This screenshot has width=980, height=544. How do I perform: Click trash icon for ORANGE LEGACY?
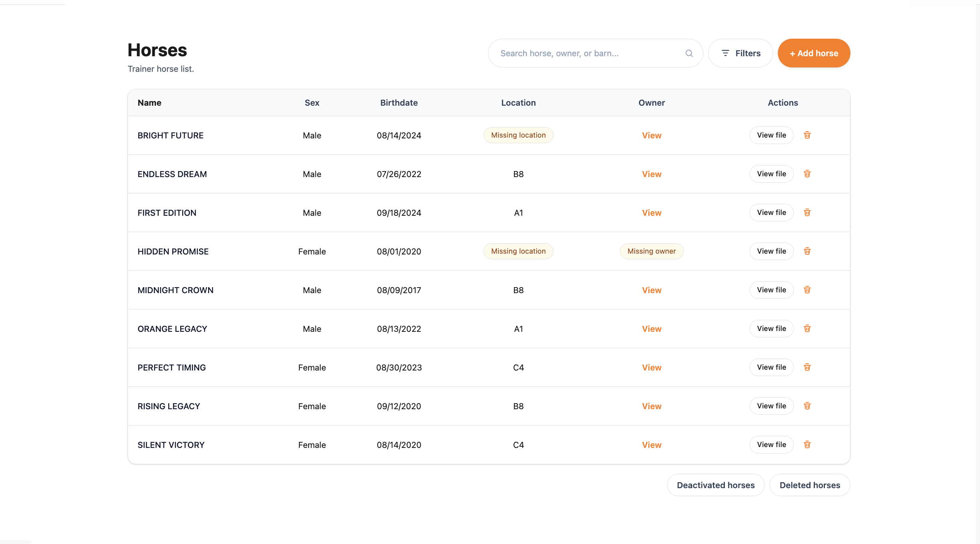[x=807, y=329]
